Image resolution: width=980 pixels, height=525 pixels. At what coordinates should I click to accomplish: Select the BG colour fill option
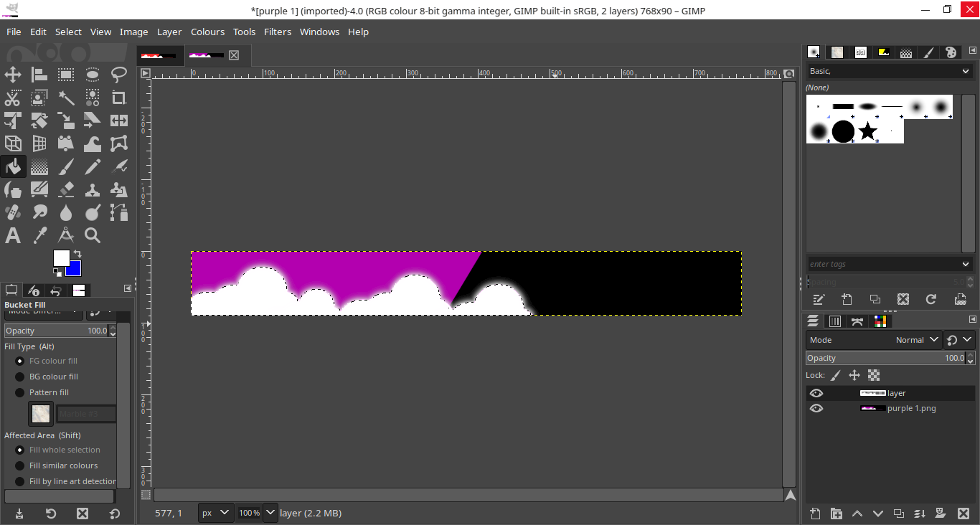coord(20,377)
